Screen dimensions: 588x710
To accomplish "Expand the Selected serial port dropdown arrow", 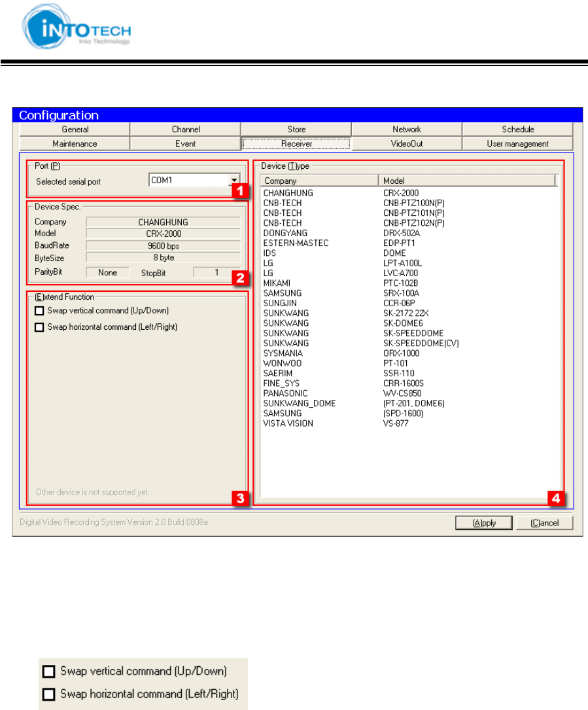I will click(234, 180).
